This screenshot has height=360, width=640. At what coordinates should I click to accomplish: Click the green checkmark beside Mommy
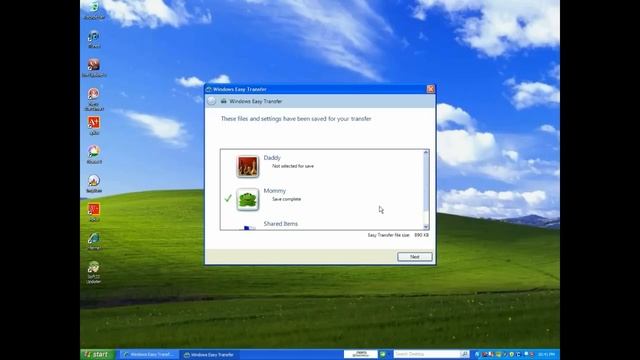click(228, 198)
